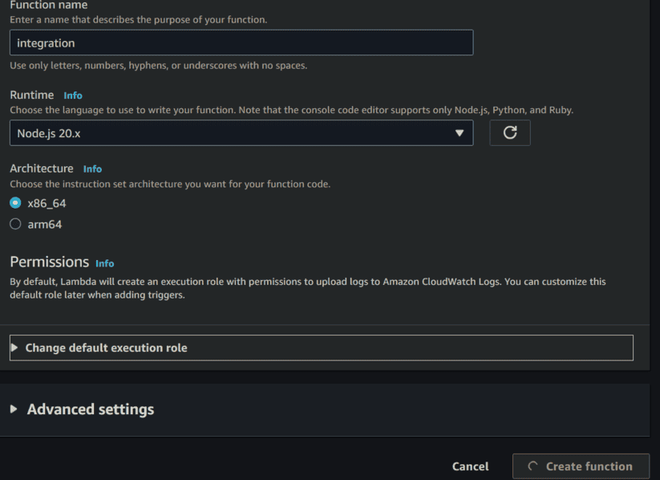Open the Info link next to Permissions
The width and height of the screenshot is (660, 480).
(x=105, y=264)
